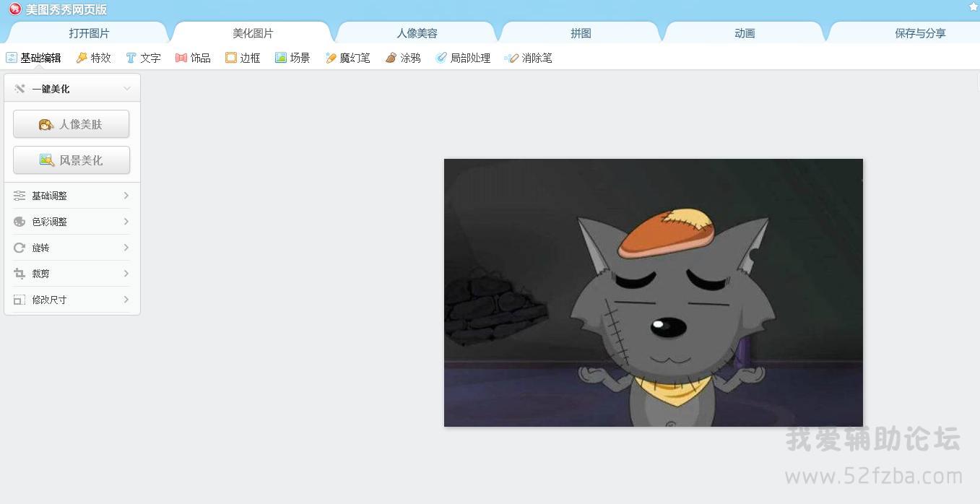
Task: Expand the 裁剪 chevron
Action: (x=126, y=274)
